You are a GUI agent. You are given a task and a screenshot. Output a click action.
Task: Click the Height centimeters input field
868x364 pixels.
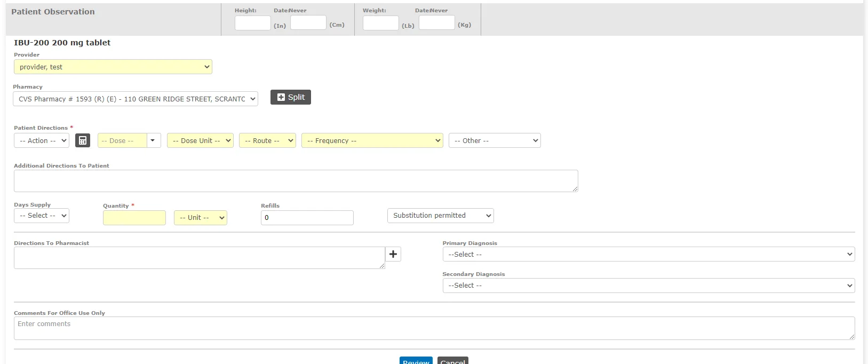[308, 22]
